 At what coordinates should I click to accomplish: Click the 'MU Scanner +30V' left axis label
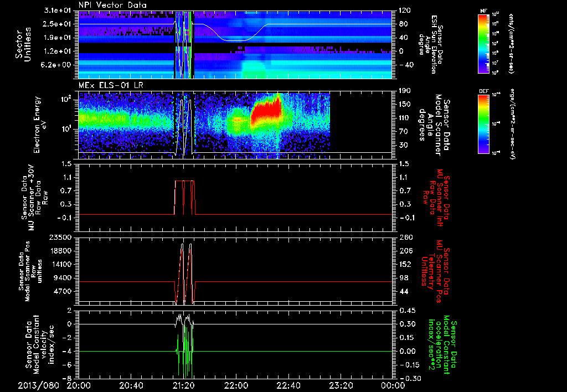click(x=34, y=198)
